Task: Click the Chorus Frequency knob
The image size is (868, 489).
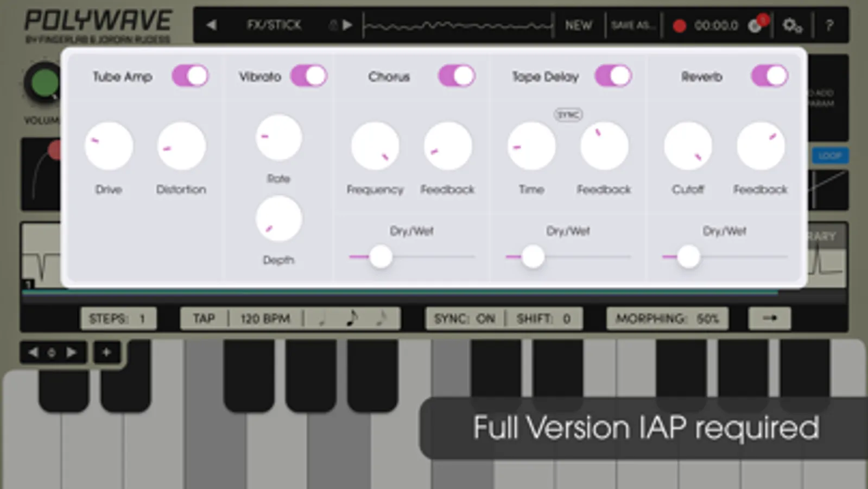Action: 375,146
